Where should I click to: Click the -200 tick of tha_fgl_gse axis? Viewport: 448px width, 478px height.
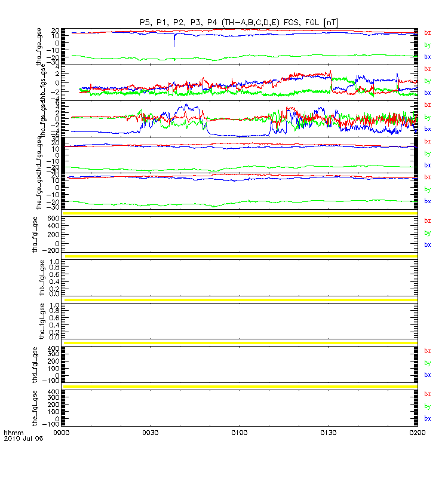[51, 250]
